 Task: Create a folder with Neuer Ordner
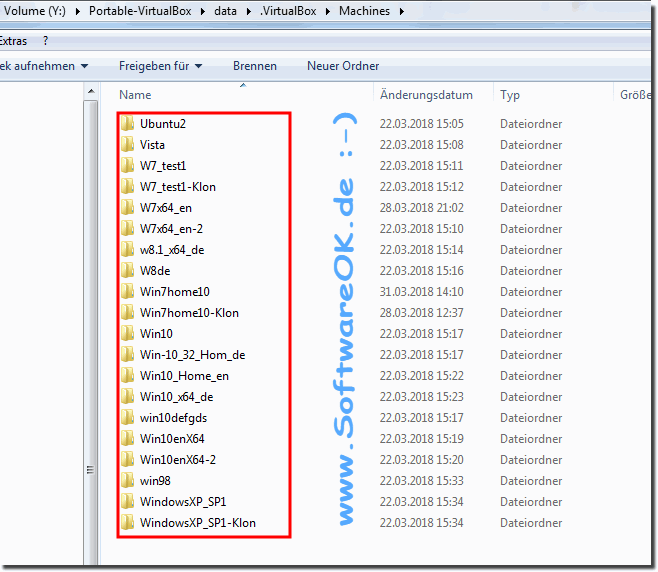pos(343,66)
